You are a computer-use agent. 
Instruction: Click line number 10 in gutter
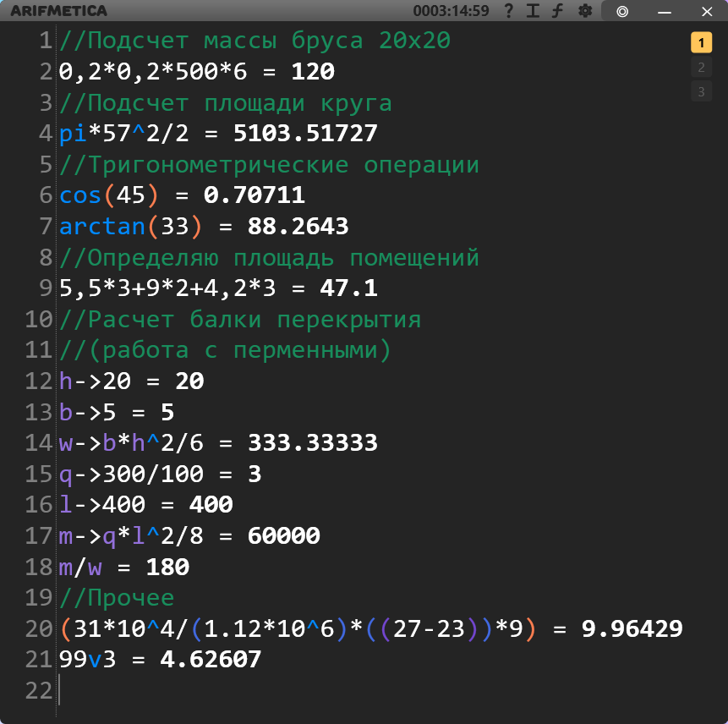[x=39, y=320]
